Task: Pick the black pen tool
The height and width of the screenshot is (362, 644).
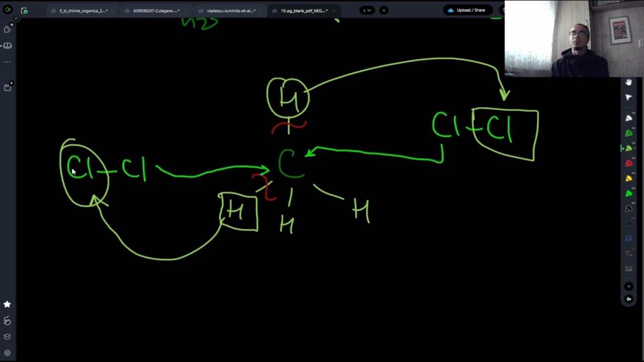Action: (628, 209)
